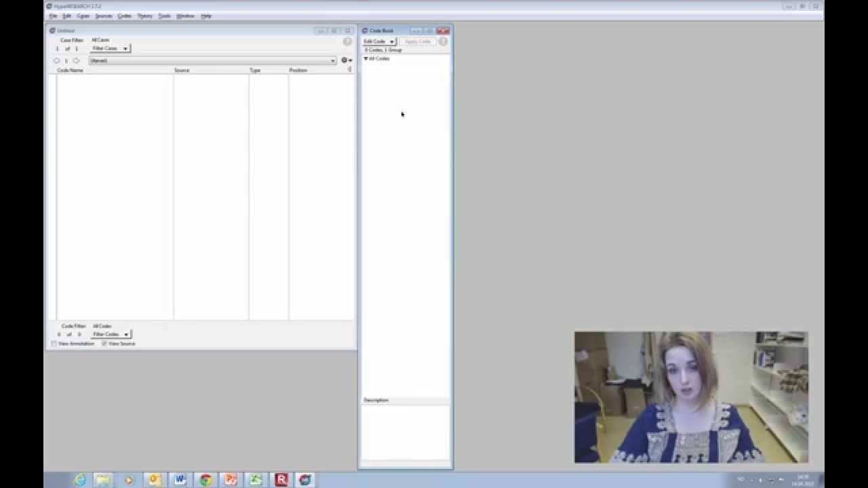This screenshot has height=488, width=868.
Task: Open the Filter Cases dropdown
Action: (x=111, y=49)
